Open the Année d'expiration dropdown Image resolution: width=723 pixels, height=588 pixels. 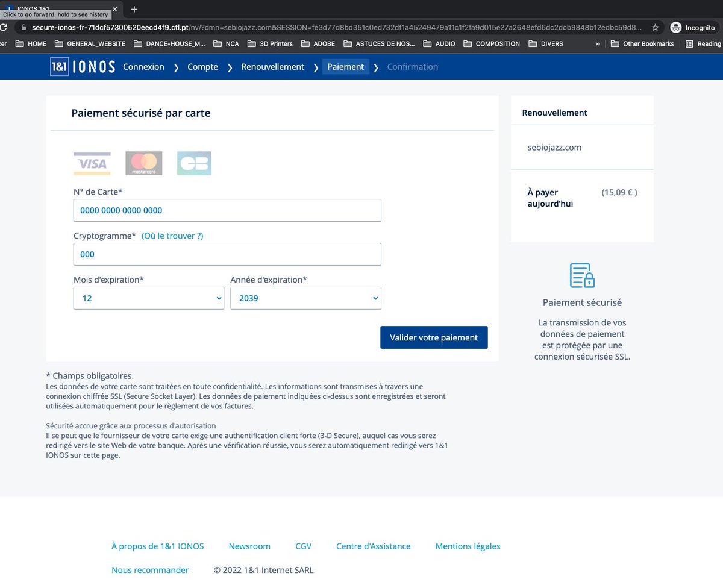[306, 298]
